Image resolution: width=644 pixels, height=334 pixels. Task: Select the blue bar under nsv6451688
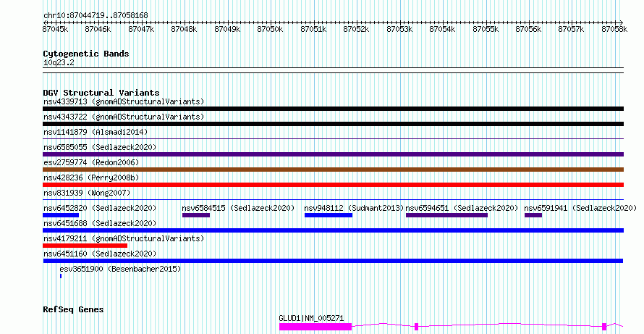(x=333, y=230)
